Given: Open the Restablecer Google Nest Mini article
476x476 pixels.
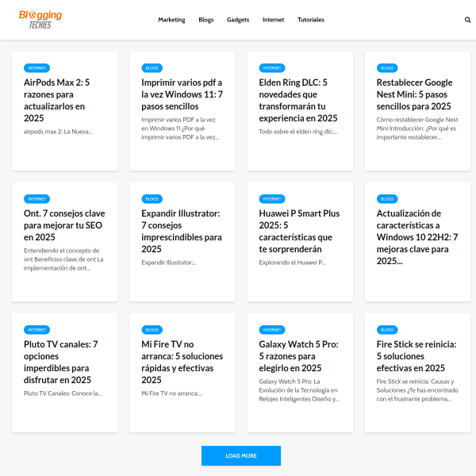Looking at the screenshot, I should 414,94.
